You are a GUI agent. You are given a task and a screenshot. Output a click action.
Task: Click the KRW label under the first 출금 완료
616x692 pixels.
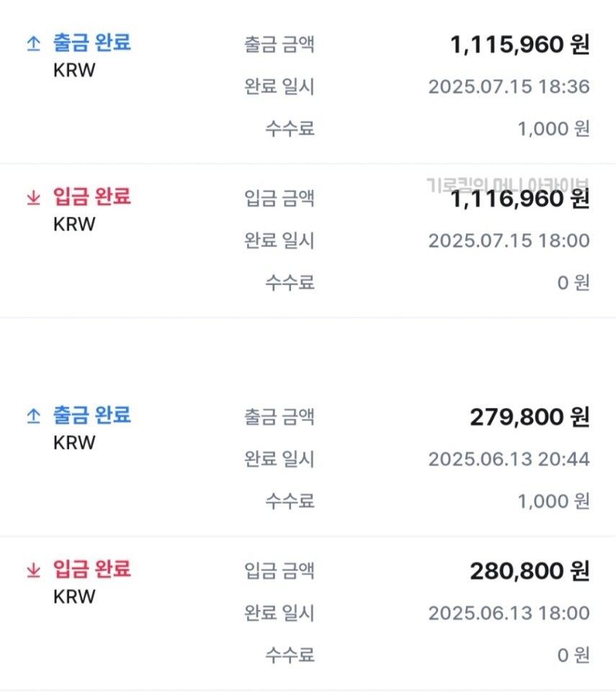pos(74,70)
